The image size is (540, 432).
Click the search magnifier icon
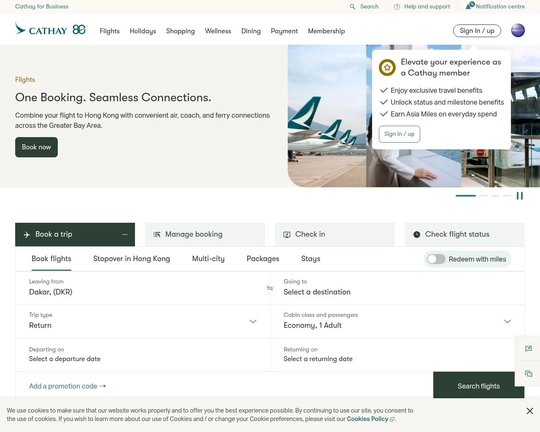pos(352,7)
